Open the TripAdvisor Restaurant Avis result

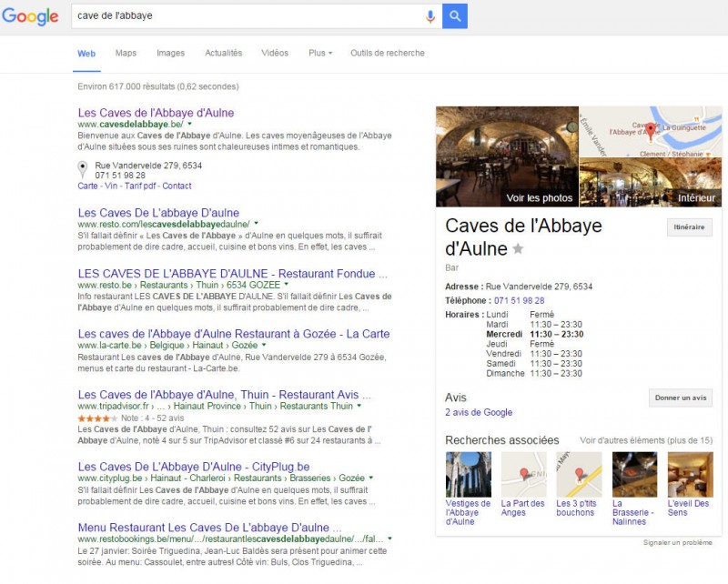coord(225,395)
